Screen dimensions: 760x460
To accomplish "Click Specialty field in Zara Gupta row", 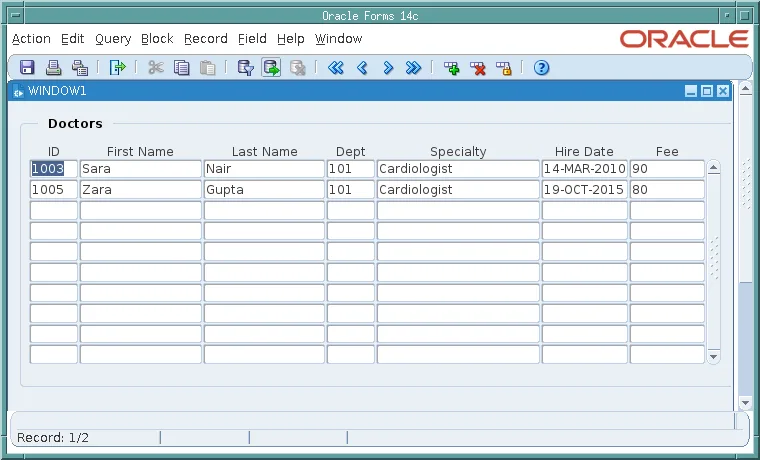I will pos(458,190).
